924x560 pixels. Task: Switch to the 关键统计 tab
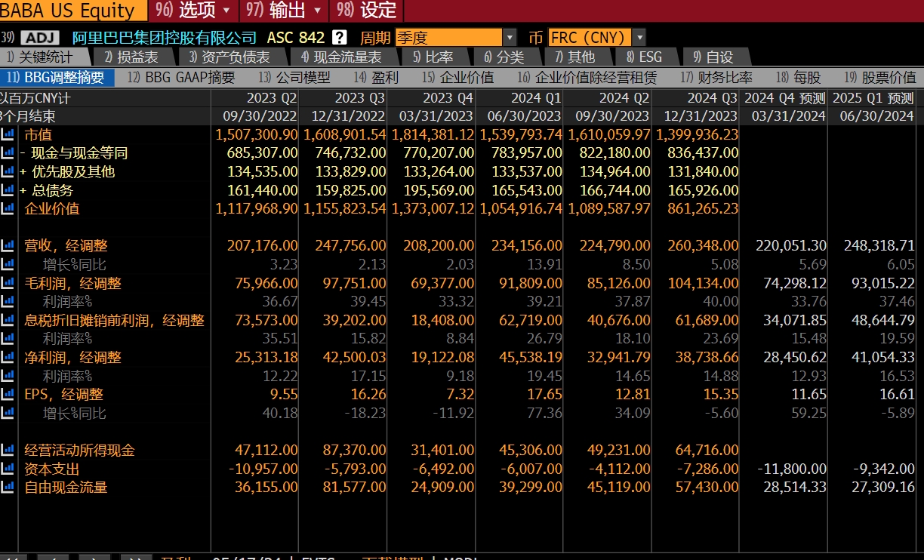[44, 57]
